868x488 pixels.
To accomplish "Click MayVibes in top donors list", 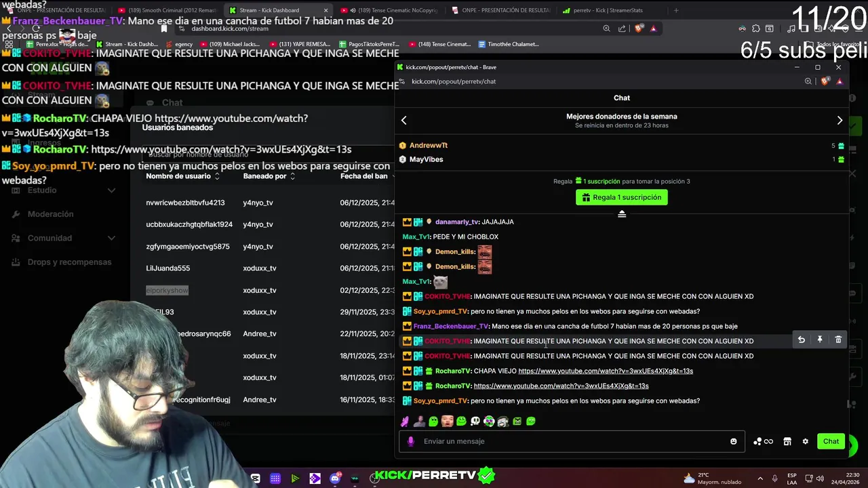I will click(427, 159).
